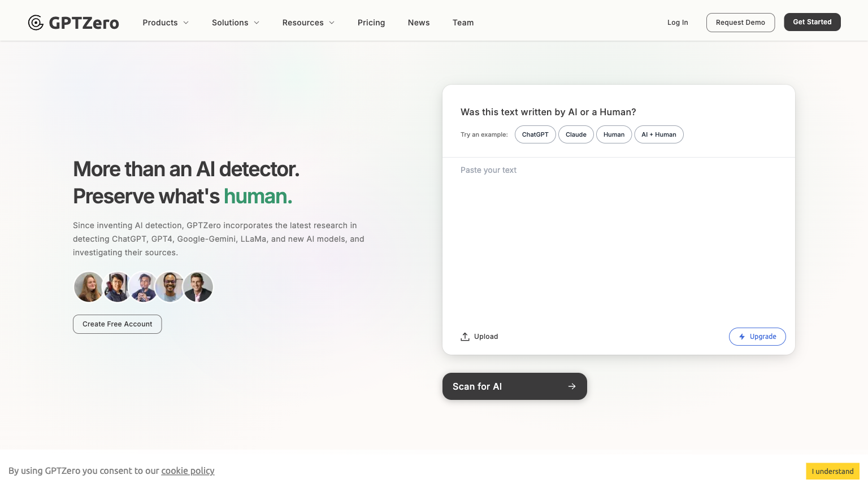Click the lightning bolt Upgrade icon

pos(742,337)
